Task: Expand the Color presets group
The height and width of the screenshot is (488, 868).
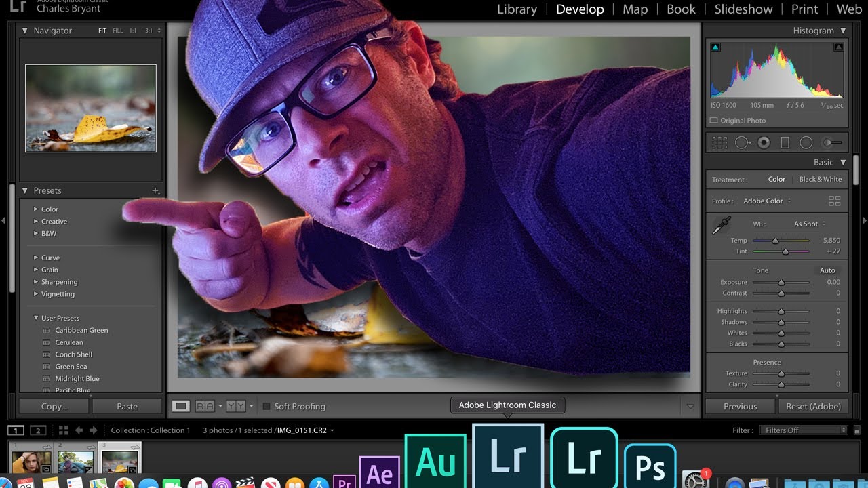Action: [x=36, y=209]
